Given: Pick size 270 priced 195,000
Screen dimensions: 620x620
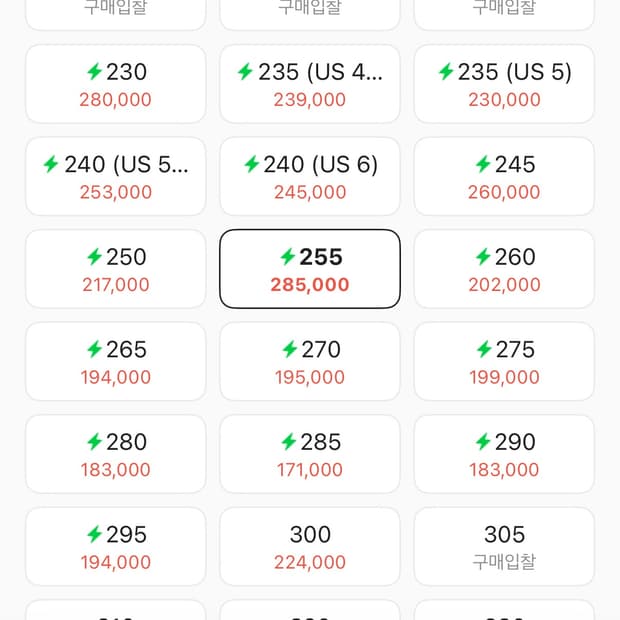Looking at the screenshot, I should pyautogui.click(x=310, y=362).
